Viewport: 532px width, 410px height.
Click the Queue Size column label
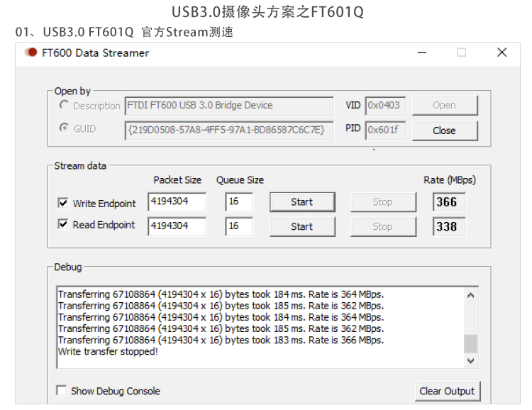pyautogui.click(x=240, y=180)
